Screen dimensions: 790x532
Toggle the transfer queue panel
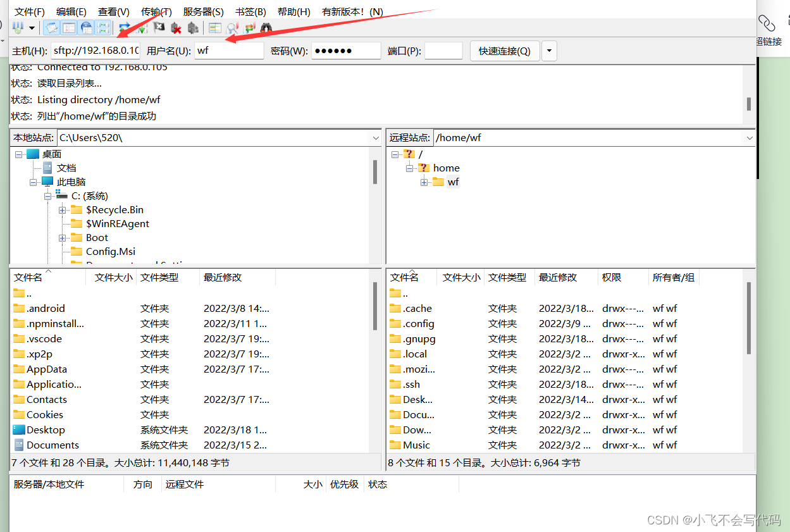point(102,27)
